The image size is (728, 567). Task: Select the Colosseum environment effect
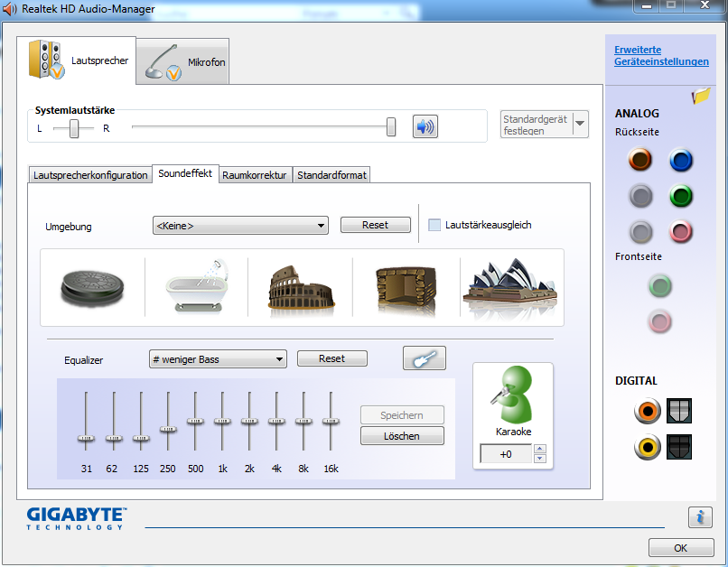301,287
